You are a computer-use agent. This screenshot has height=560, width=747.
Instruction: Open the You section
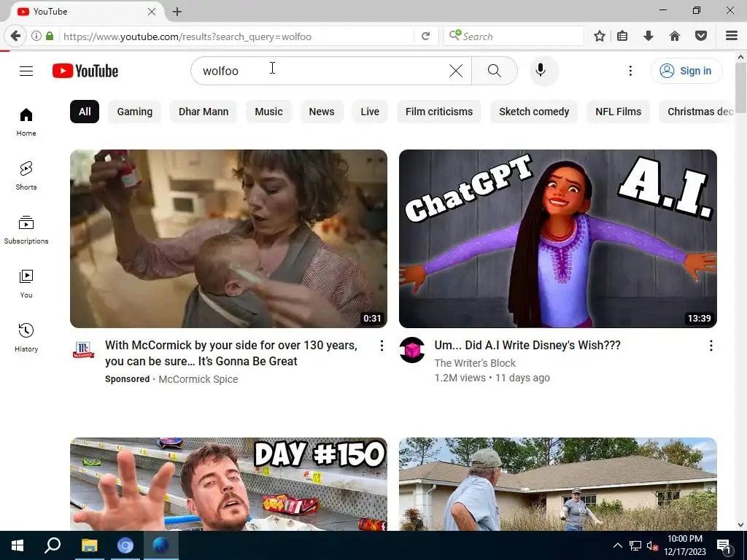26,284
